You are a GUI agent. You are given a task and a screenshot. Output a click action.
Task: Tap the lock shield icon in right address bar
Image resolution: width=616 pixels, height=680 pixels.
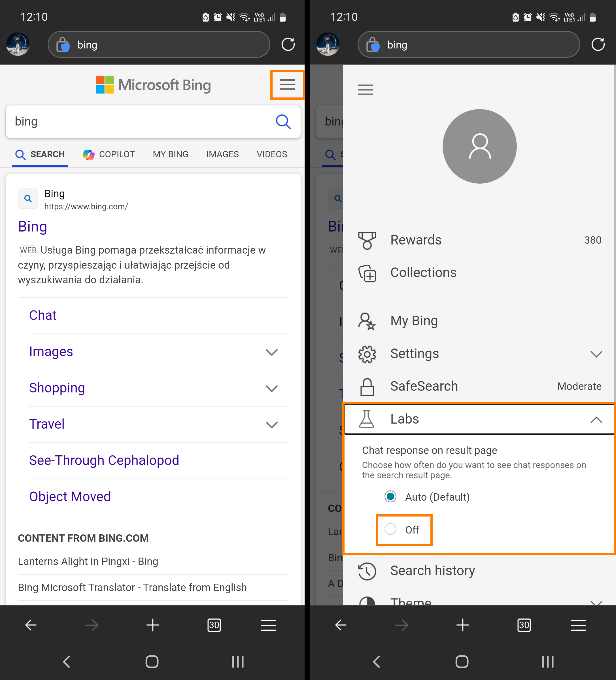click(x=373, y=44)
